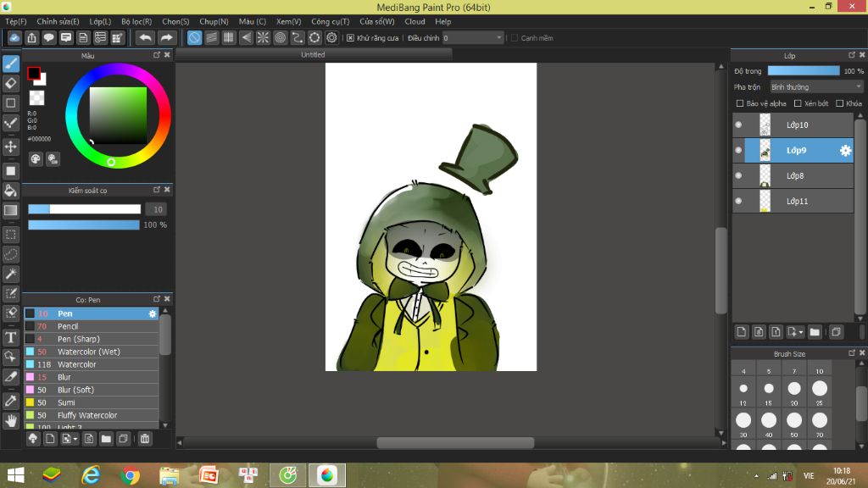Toggle Bảo vệ alpha checkbox
The height and width of the screenshot is (488, 868).
click(739, 103)
